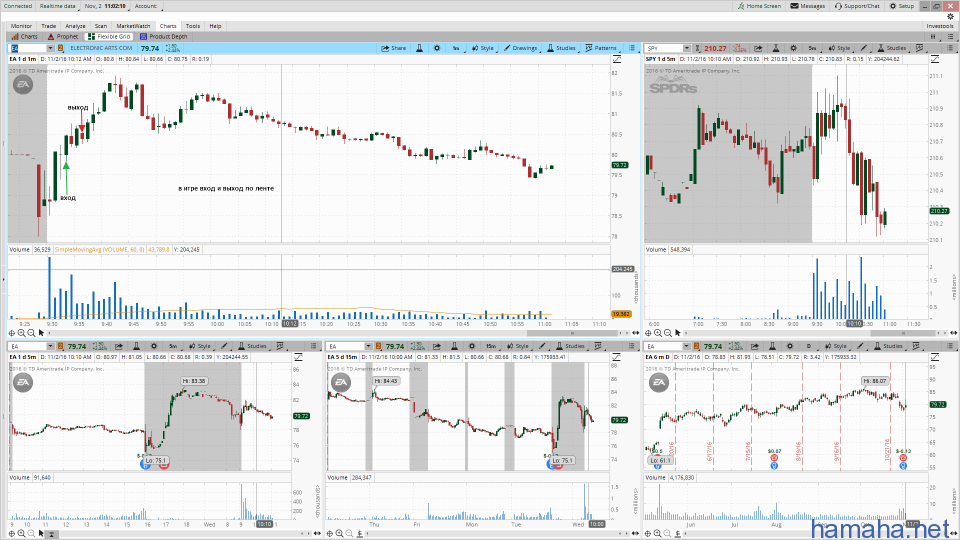Open the Studies menu on the SPY chart
Image resolution: width=960 pixels, height=540 pixels.
tap(892, 48)
